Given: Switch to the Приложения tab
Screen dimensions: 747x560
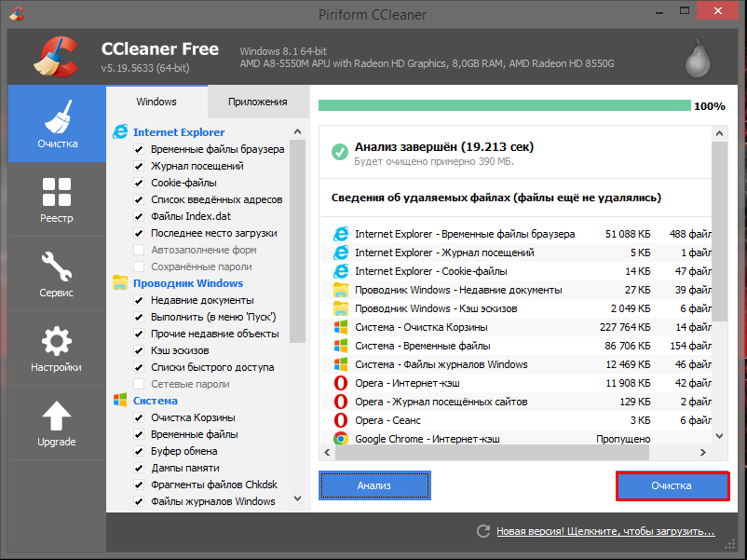Looking at the screenshot, I should 257,102.
